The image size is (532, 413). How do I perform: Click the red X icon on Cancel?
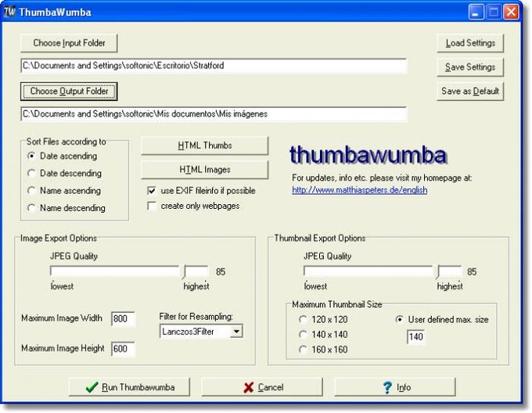tap(248, 387)
